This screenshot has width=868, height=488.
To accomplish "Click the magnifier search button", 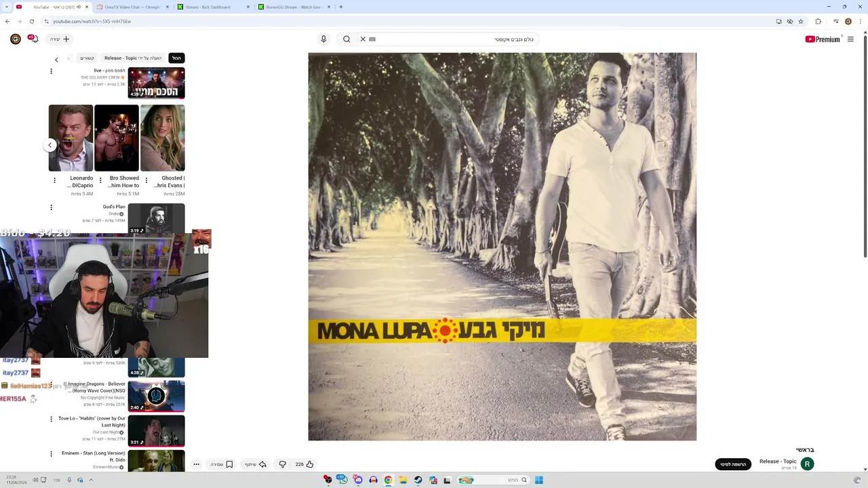I will tap(347, 39).
